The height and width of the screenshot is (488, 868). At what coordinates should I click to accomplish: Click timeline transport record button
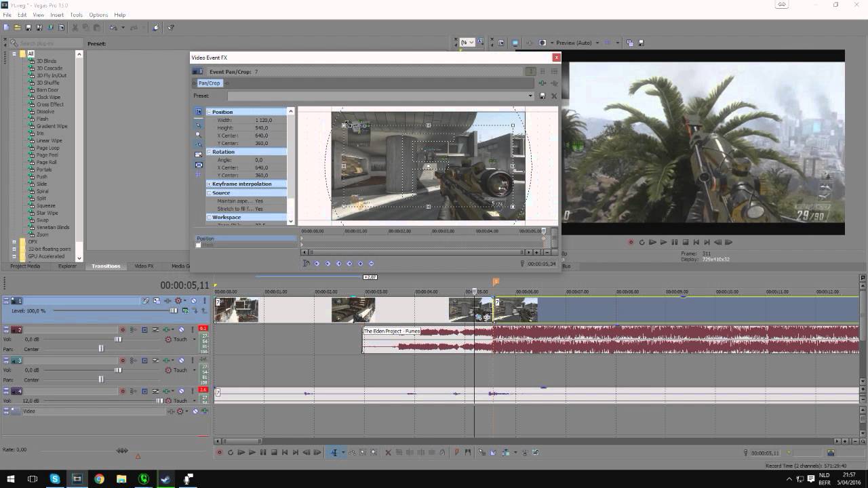pyautogui.click(x=219, y=452)
